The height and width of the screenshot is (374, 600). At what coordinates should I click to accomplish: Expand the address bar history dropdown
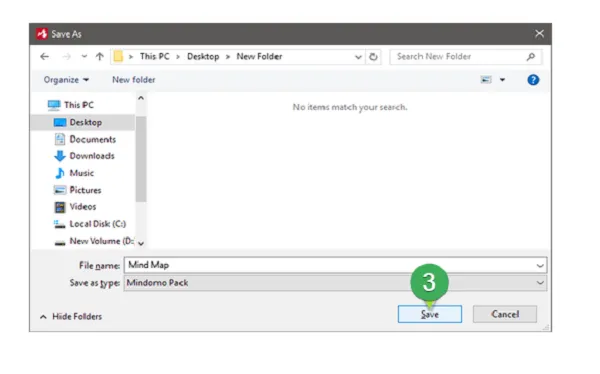click(358, 57)
